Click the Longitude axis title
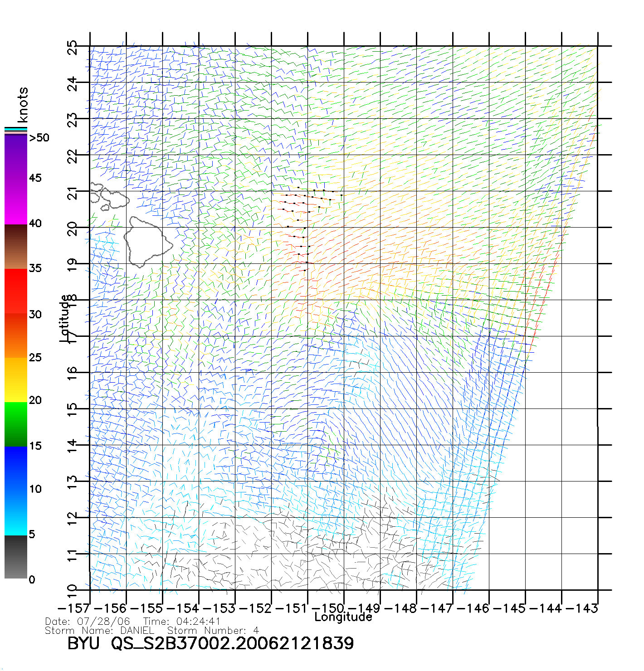The height and width of the screenshot is (671, 644). pyautogui.click(x=343, y=617)
